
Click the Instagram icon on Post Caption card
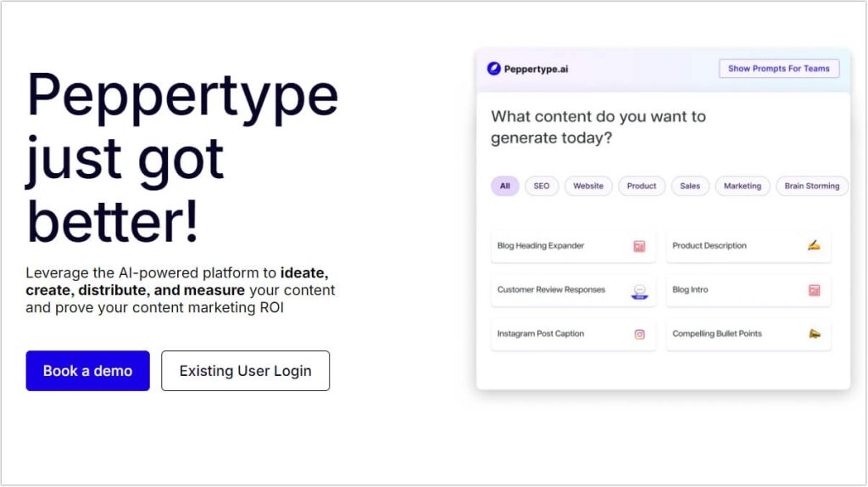pyautogui.click(x=639, y=334)
